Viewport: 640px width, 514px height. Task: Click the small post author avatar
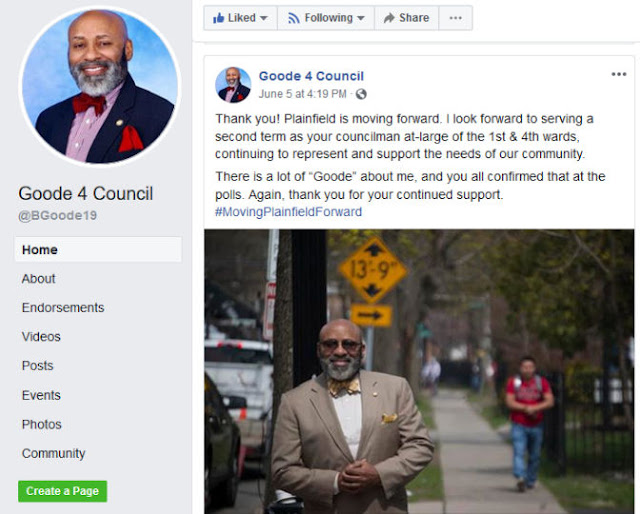(233, 85)
